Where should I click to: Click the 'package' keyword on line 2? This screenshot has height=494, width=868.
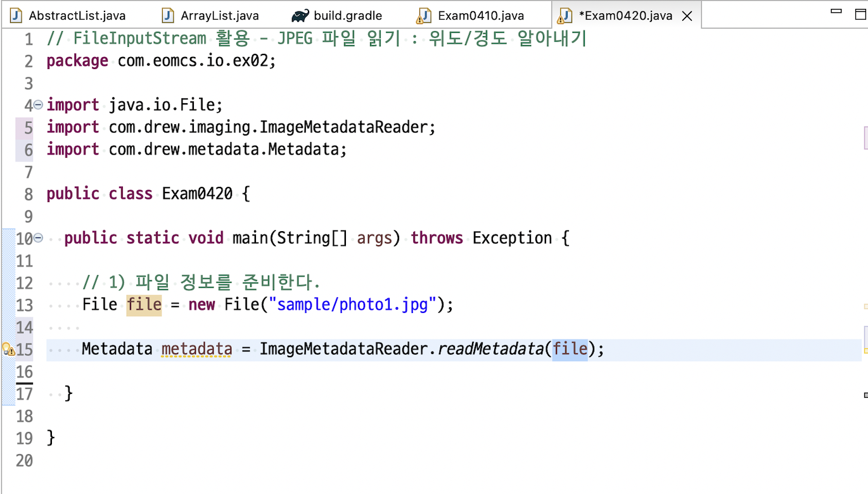click(x=77, y=61)
